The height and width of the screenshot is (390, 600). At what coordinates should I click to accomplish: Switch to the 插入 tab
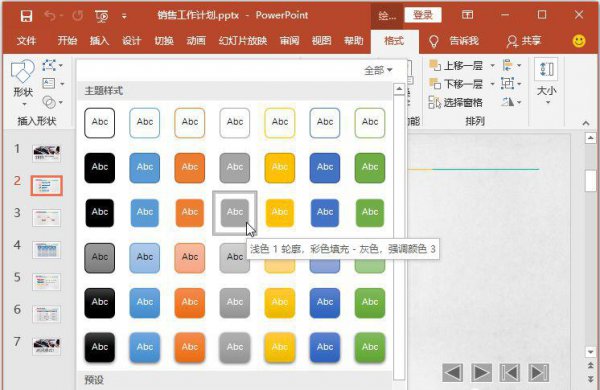tap(99, 41)
